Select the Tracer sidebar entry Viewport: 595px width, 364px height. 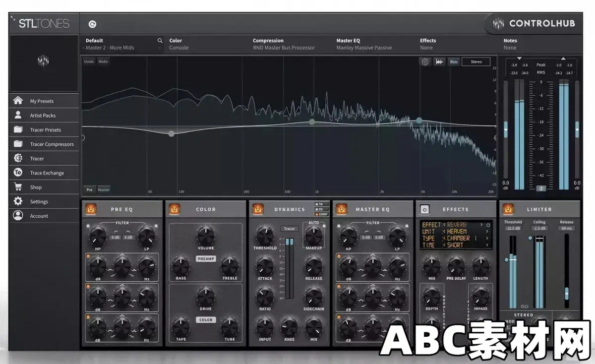[x=44, y=158]
